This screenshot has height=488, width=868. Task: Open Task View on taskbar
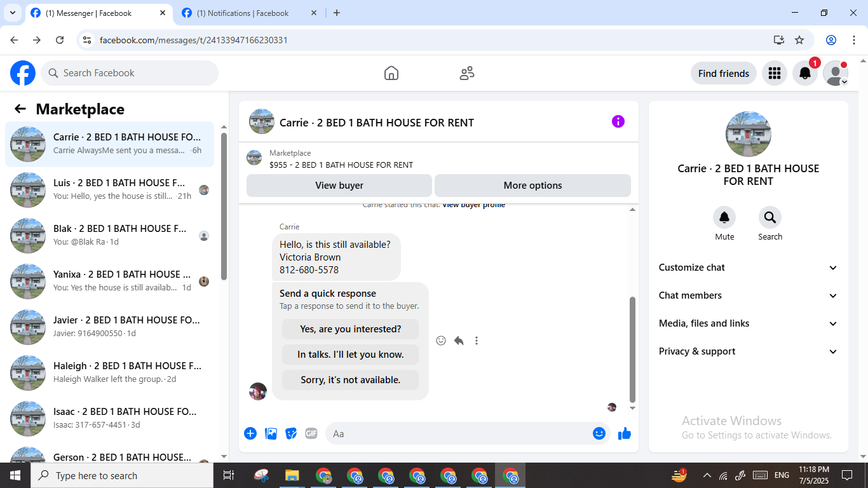229,475
